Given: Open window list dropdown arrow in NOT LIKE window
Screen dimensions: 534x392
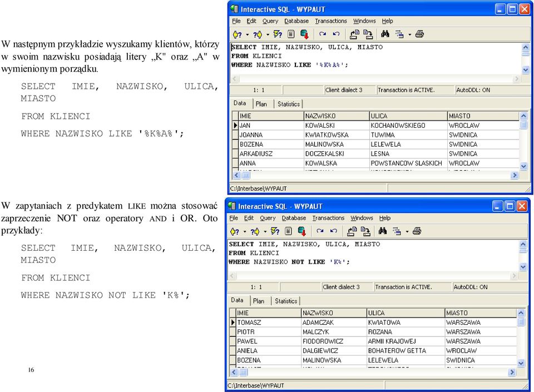Looking at the screenshot, I should [x=407, y=231].
